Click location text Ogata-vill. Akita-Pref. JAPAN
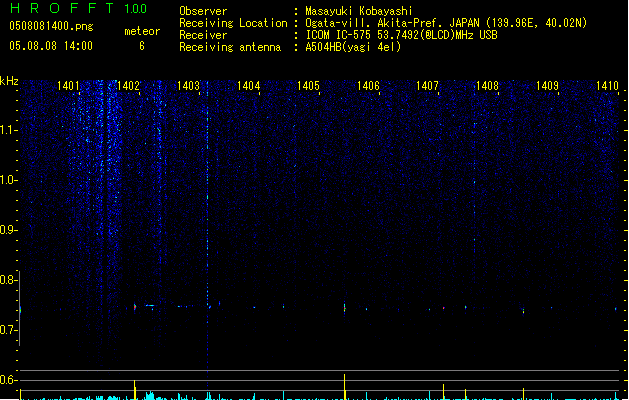Image resolution: width=629 pixels, height=400 pixels. click(392, 23)
